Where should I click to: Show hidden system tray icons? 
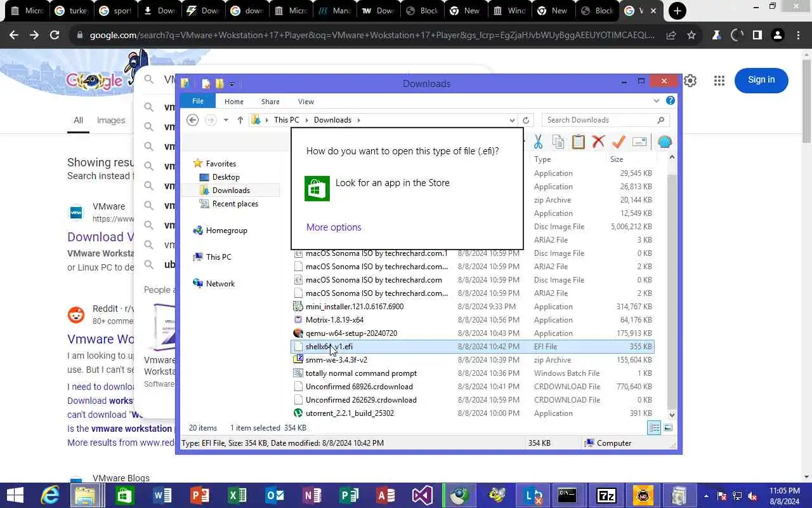[x=706, y=495]
